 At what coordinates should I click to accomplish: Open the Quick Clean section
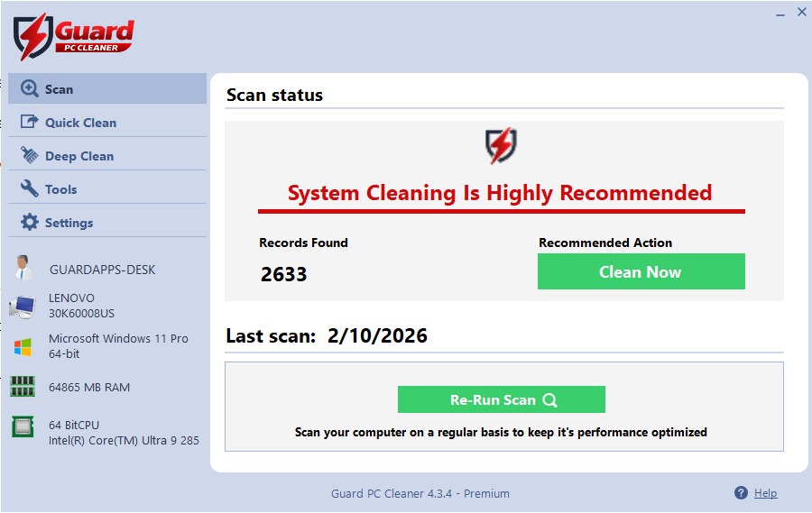click(80, 123)
